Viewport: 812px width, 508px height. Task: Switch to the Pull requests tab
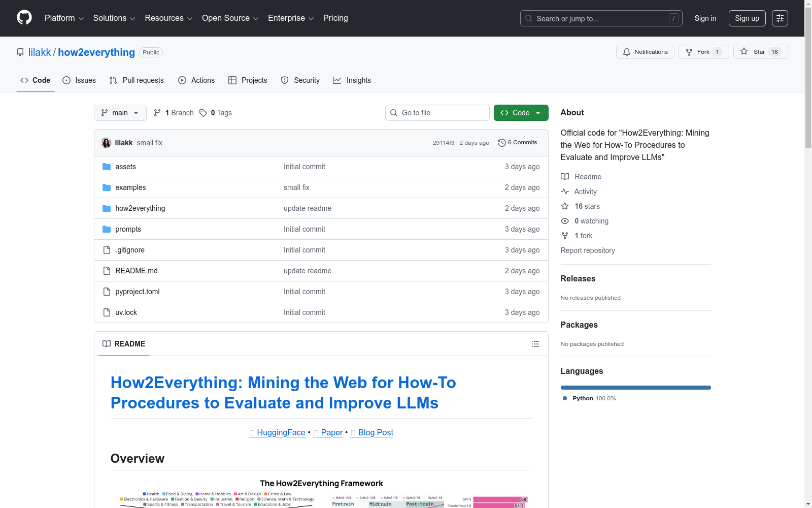point(137,80)
